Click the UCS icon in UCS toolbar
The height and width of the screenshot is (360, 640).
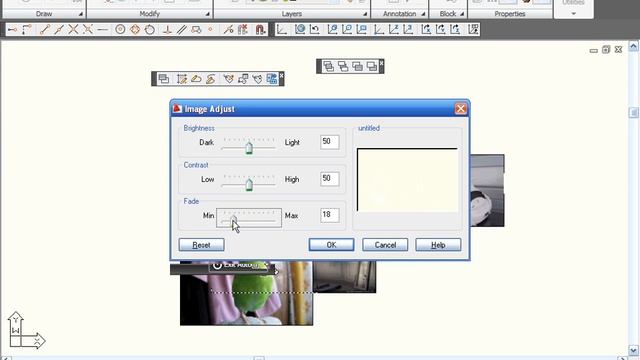coord(282,29)
